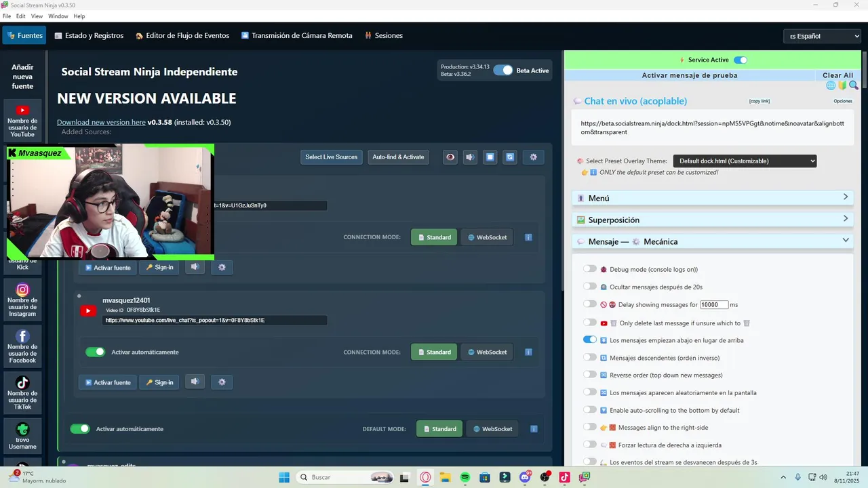This screenshot has height=488, width=868.
Task: Toggle Activar automáticamente in Default Mode row
Action: tap(80, 428)
